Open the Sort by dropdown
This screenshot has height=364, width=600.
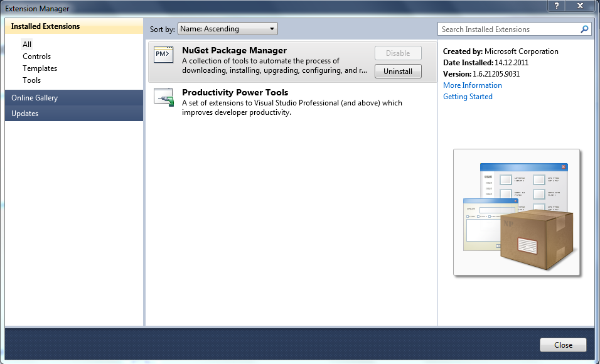coord(228,29)
